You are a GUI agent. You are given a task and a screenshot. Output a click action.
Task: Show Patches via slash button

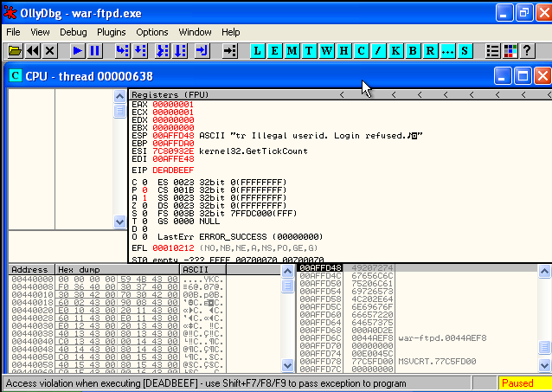(x=378, y=51)
